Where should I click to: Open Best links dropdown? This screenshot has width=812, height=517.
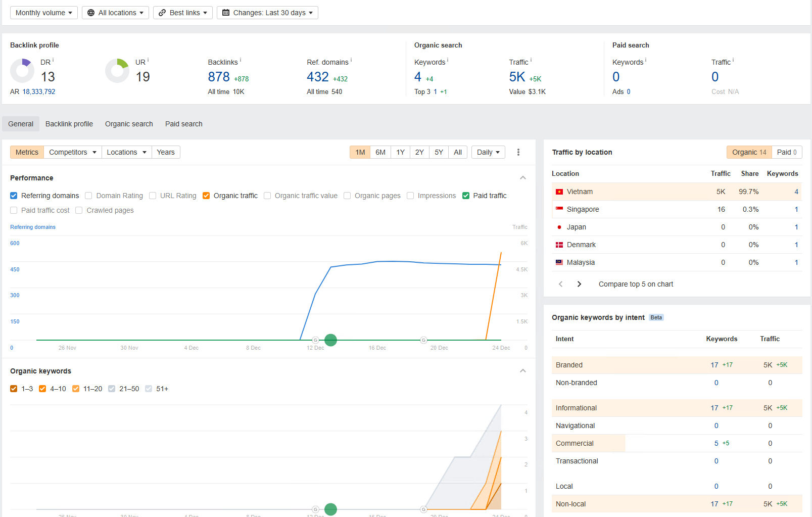pyautogui.click(x=183, y=13)
